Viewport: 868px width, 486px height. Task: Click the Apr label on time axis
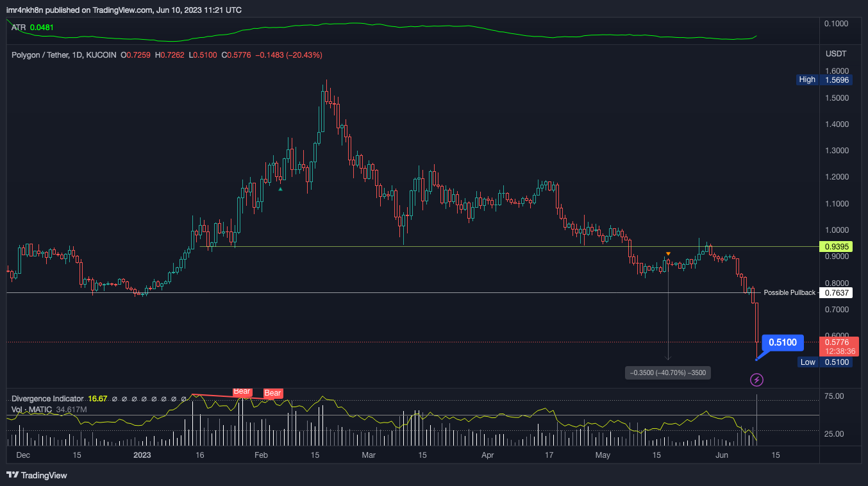(x=487, y=455)
